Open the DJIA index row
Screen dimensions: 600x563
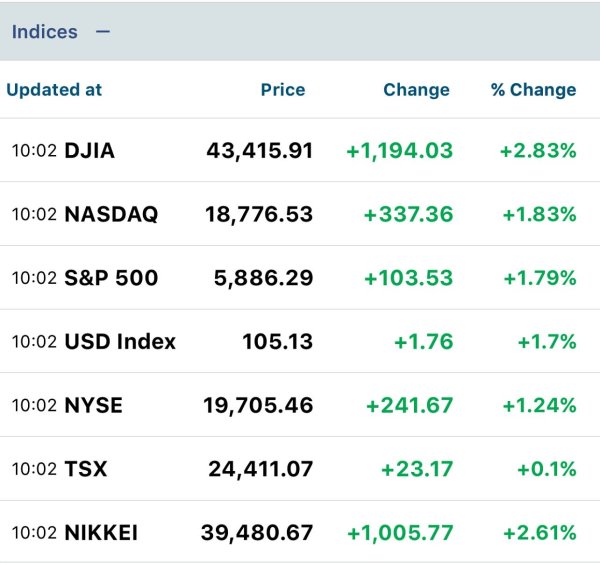(89, 151)
